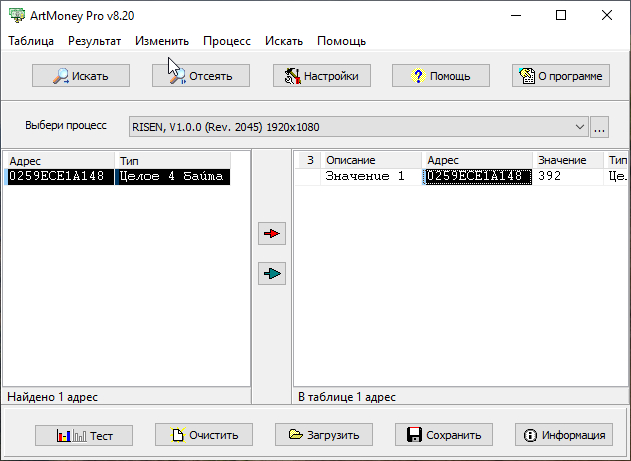The height and width of the screenshot is (461, 631).
Task: Click the ellipsis button next to process list
Action: 600,127
